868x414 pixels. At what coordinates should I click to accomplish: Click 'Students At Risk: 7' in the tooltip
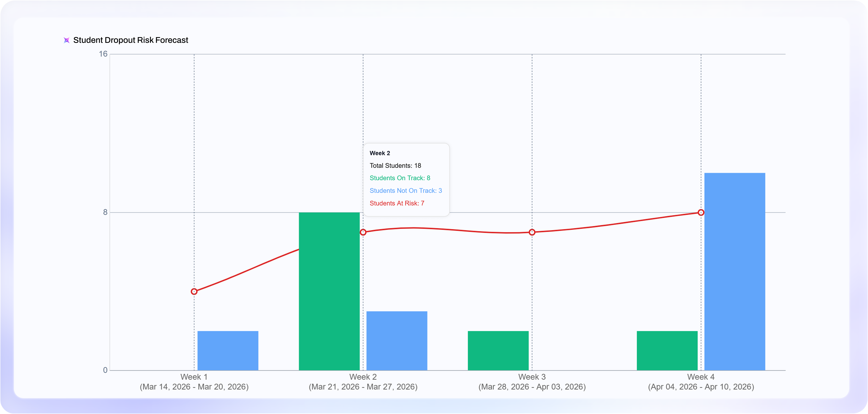[397, 203]
